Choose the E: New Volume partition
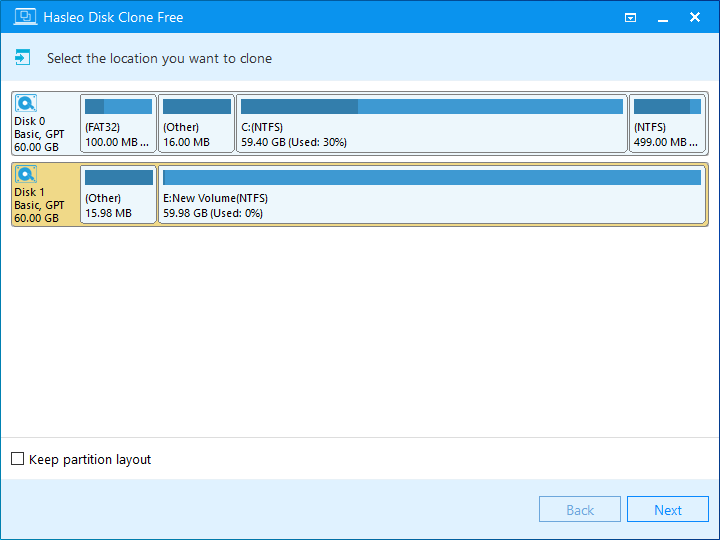The height and width of the screenshot is (540, 720). click(431, 205)
